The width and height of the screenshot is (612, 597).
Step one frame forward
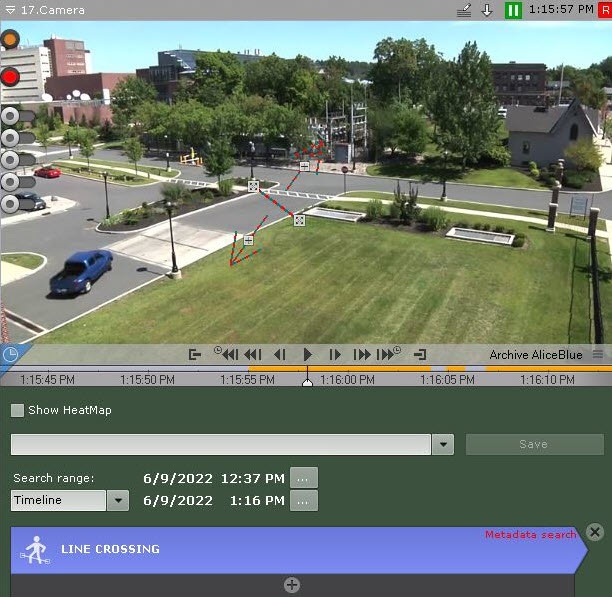336,354
